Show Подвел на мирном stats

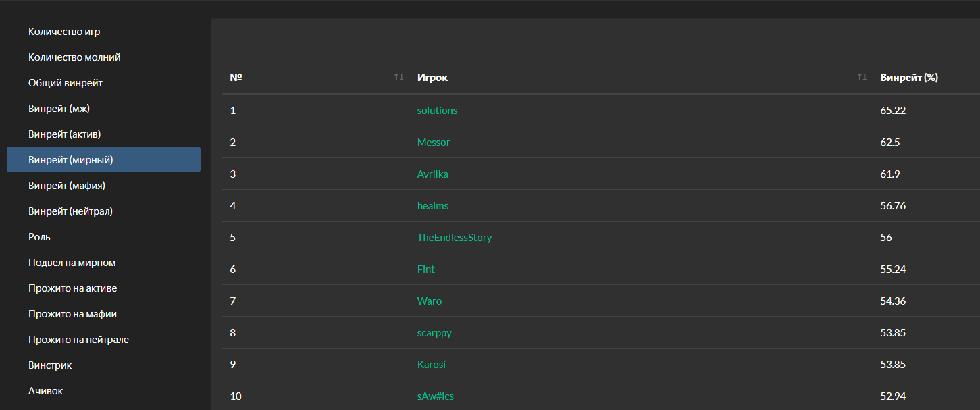[72, 263]
